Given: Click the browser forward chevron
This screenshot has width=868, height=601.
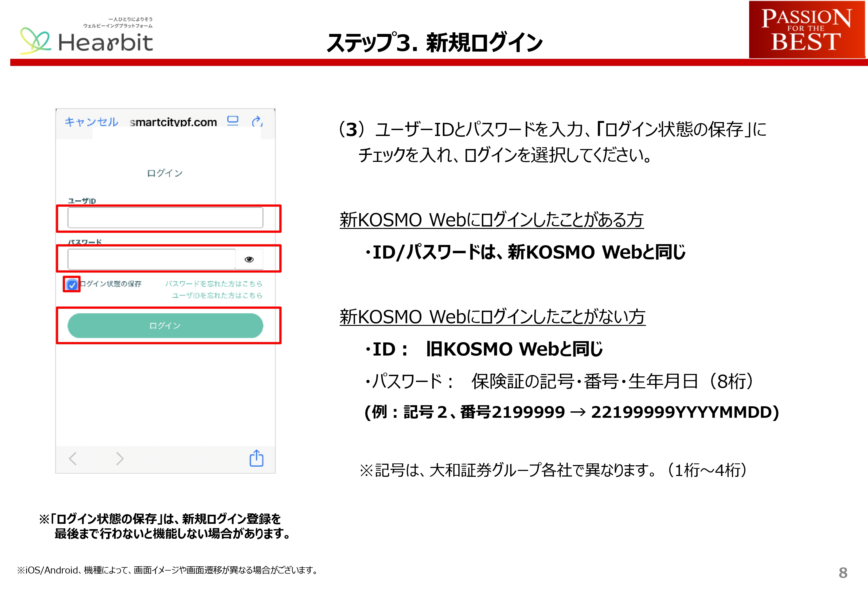Looking at the screenshot, I should click(x=120, y=459).
